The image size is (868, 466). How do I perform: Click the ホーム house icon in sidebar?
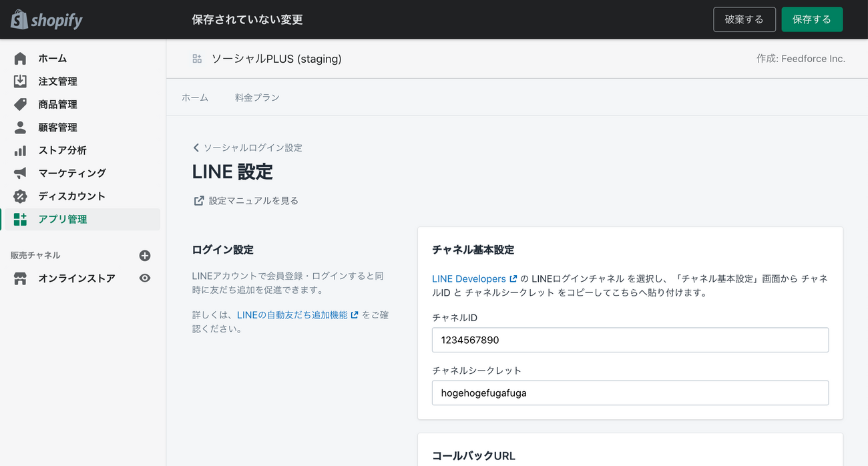(x=20, y=59)
